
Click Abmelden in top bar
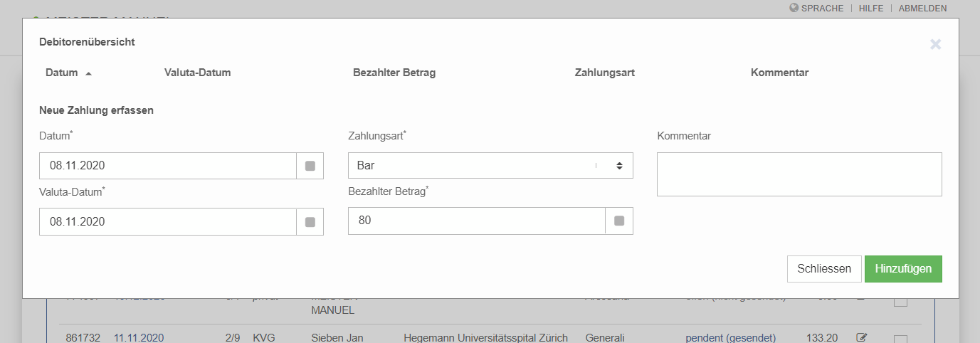pyautogui.click(x=922, y=9)
